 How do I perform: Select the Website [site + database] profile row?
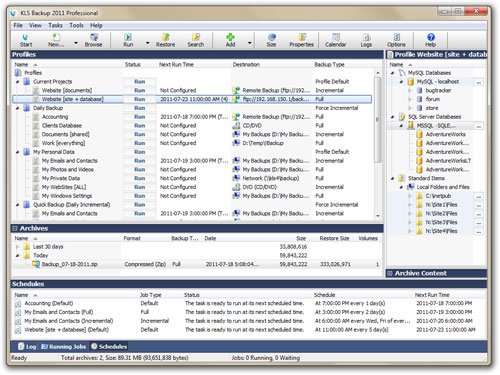(192, 99)
